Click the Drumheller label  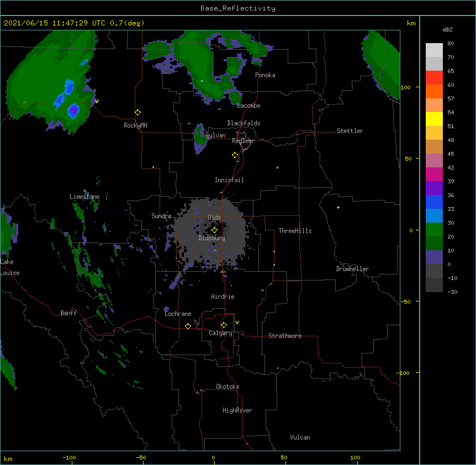click(352, 269)
